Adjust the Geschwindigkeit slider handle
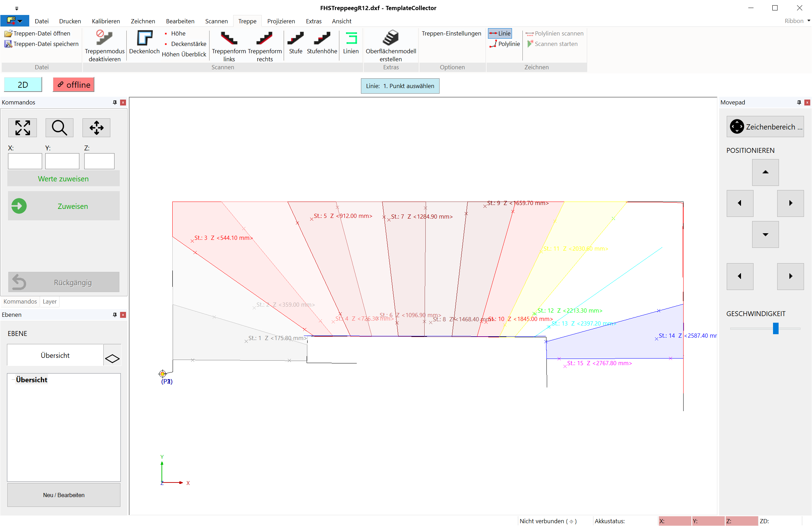The image size is (812, 526). tap(775, 328)
